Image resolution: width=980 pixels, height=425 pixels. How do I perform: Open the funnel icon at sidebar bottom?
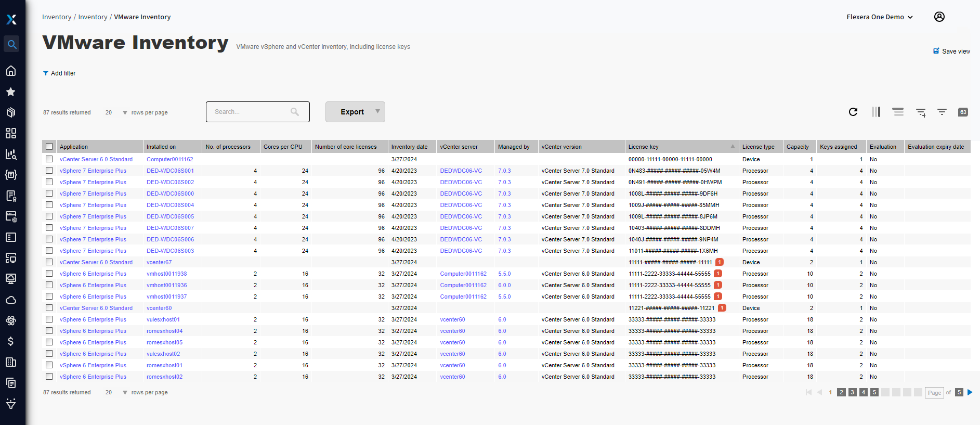11,404
